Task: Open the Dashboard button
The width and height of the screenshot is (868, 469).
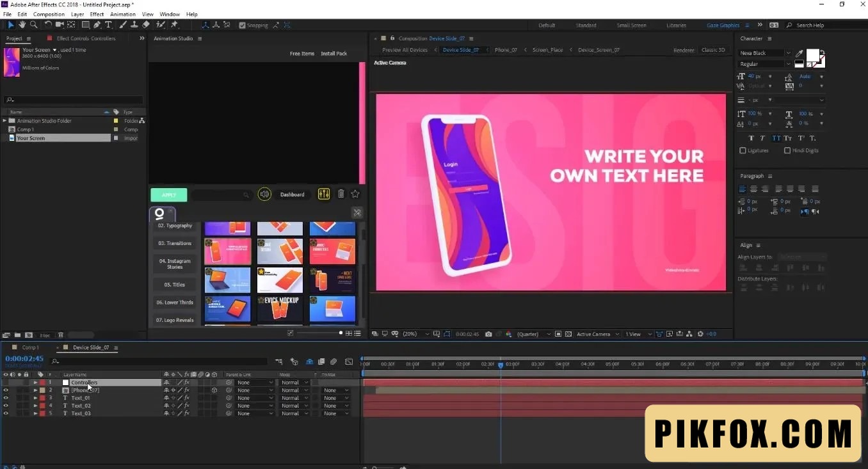Action: tap(292, 195)
